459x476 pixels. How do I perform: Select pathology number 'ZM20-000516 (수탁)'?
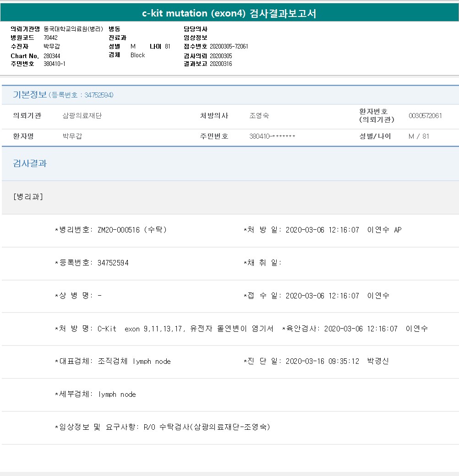(x=132, y=230)
